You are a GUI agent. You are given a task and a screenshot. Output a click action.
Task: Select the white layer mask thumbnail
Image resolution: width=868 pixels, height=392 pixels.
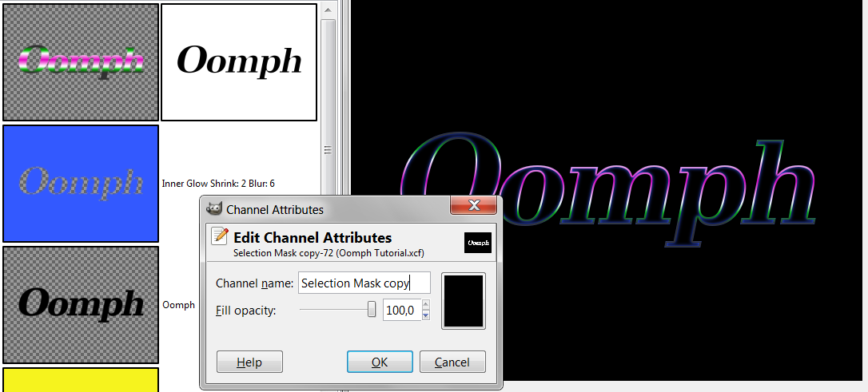pyautogui.click(x=239, y=62)
